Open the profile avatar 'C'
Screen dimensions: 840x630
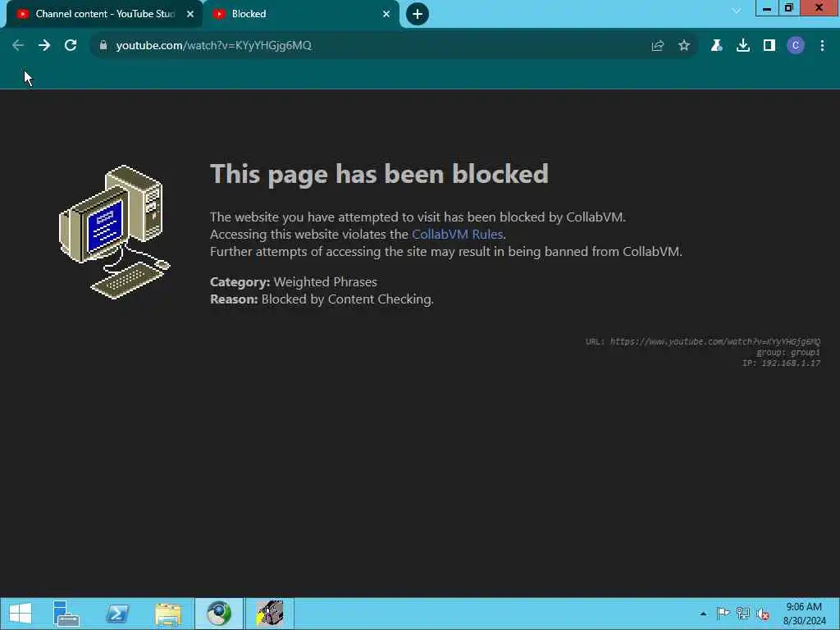click(796, 46)
